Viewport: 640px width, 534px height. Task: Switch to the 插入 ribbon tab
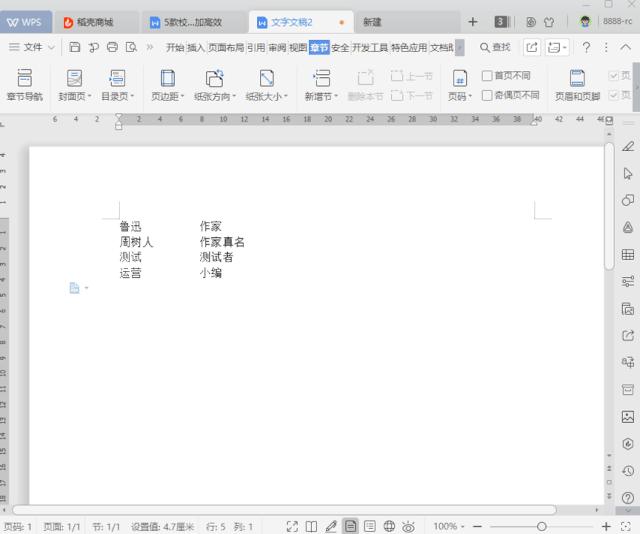tap(196, 48)
